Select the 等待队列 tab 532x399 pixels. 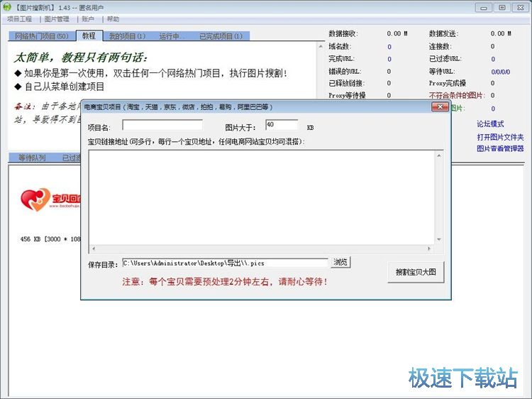[32, 158]
